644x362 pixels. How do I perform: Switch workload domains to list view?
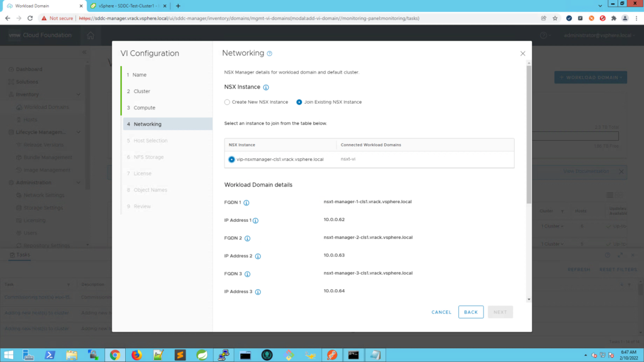click(x=610, y=195)
